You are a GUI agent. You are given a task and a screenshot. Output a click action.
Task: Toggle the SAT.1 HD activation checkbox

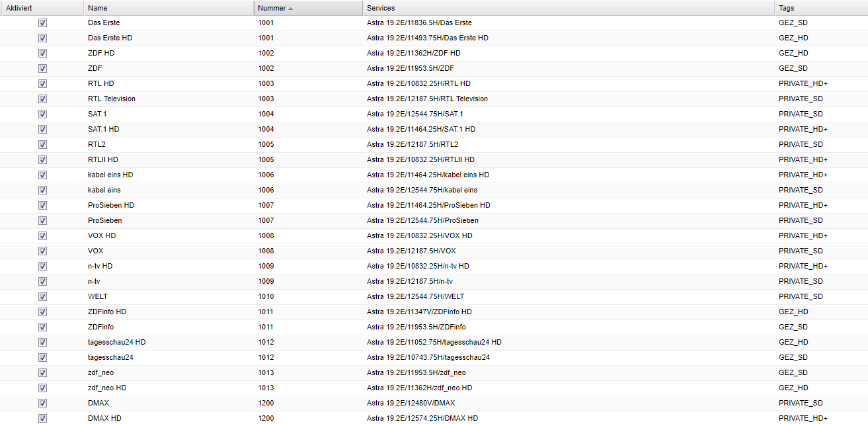click(x=42, y=129)
